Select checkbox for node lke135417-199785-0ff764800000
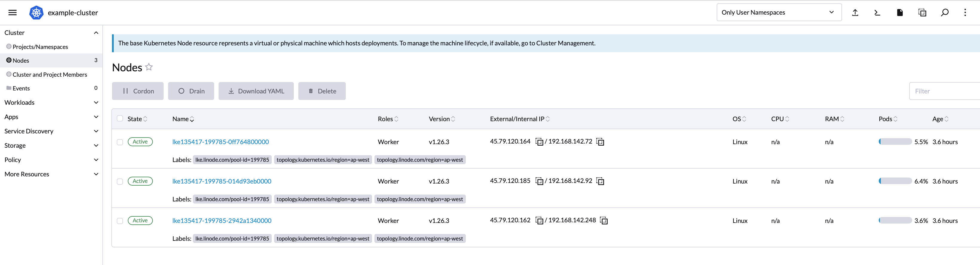Image resolution: width=980 pixels, height=265 pixels. 120,142
